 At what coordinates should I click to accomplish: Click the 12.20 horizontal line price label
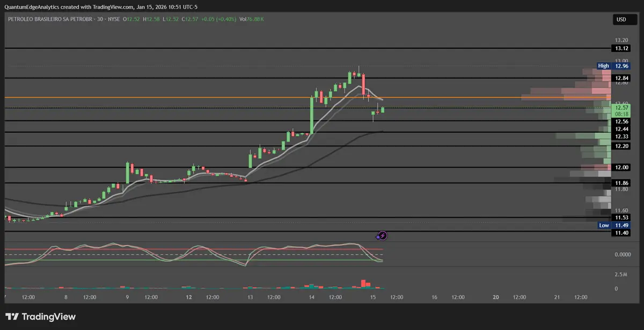pyautogui.click(x=622, y=146)
